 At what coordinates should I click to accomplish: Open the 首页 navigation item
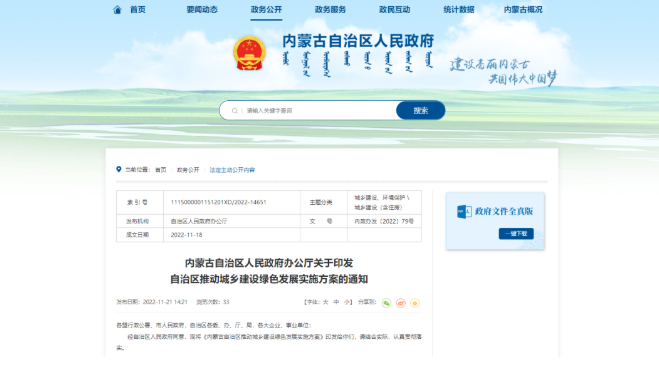[x=138, y=10]
